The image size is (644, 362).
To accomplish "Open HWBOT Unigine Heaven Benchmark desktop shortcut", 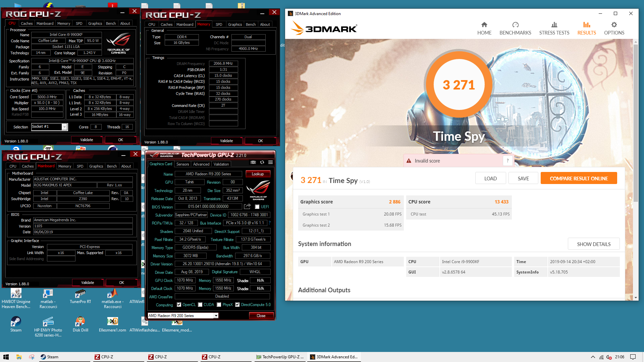I will pos(16,298).
